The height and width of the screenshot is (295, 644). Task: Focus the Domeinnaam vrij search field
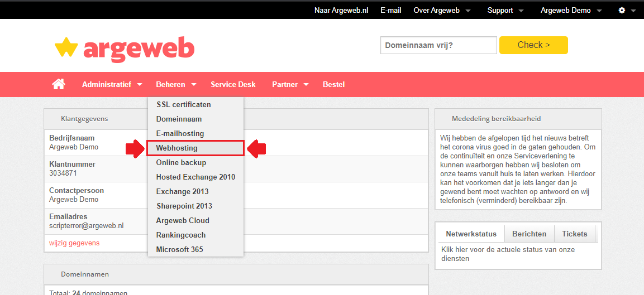(438, 45)
